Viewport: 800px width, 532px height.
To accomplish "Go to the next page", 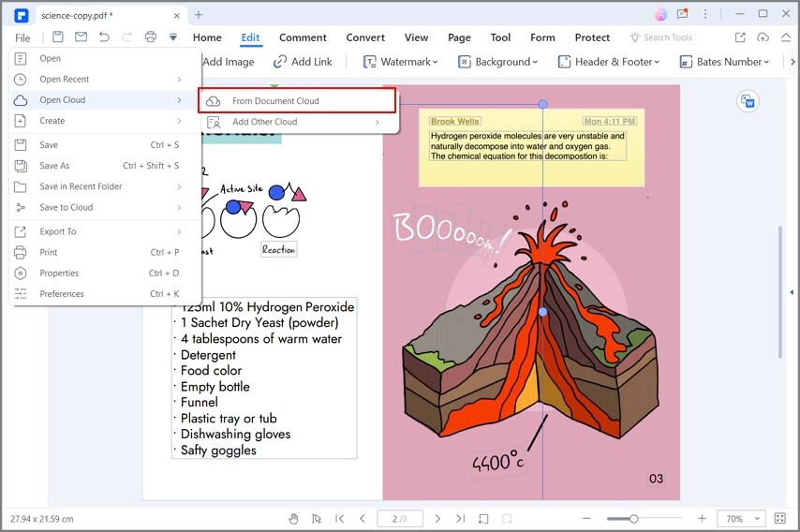I will 437,519.
